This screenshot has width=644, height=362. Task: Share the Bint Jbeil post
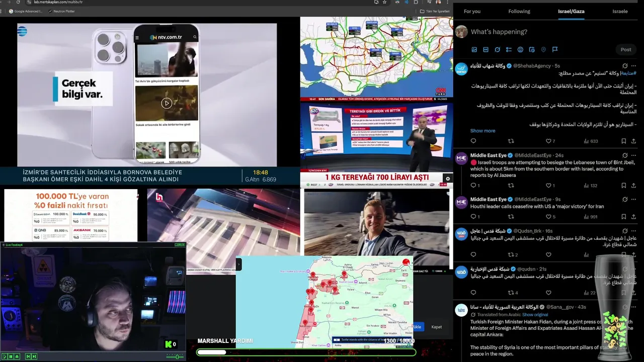point(633,186)
